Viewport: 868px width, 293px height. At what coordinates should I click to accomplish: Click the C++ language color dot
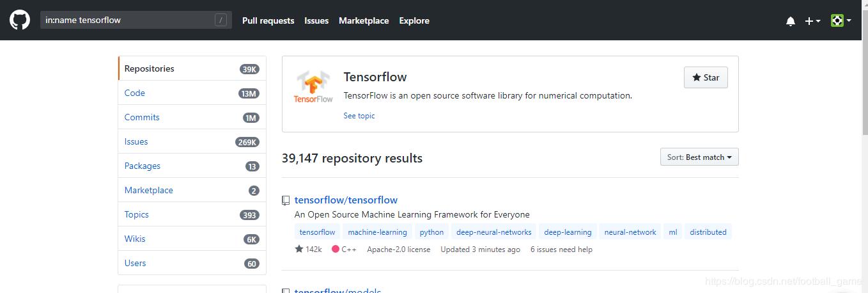point(336,249)
